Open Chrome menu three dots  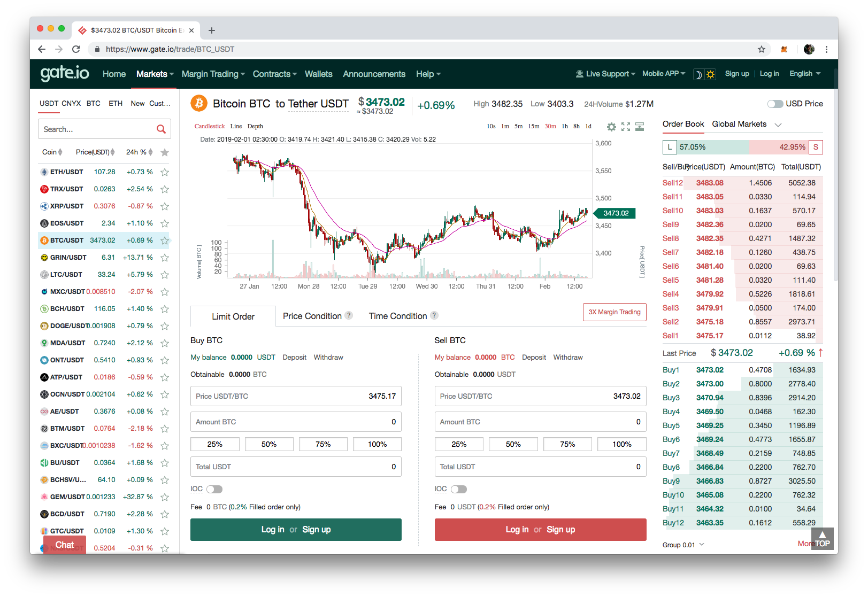pos(826,49)
